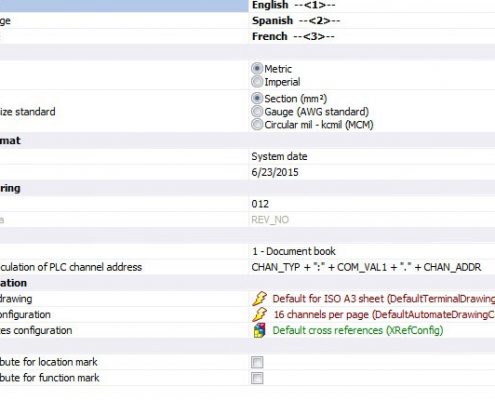This screenshot has height=400, width=495.
Task: Open the 1 - Document book field
Action: pos(372,251)
